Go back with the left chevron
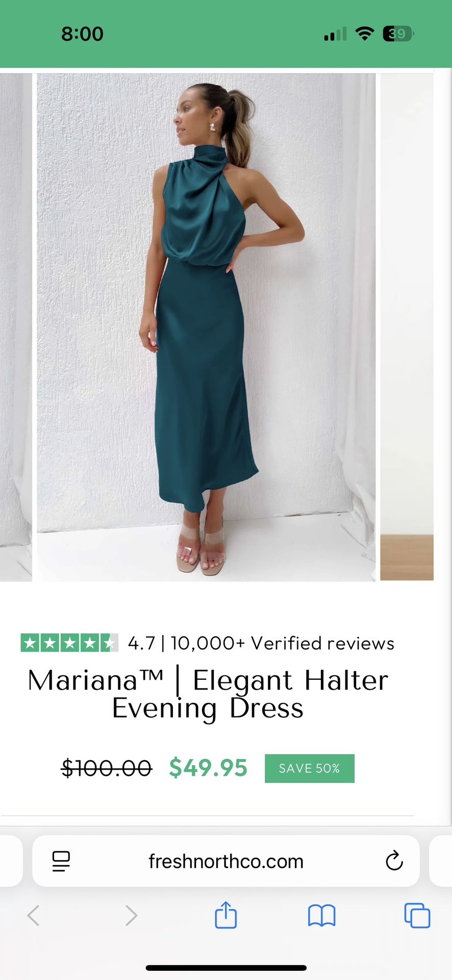Screen dimensions: 452x980 click(x=33, y=915)
